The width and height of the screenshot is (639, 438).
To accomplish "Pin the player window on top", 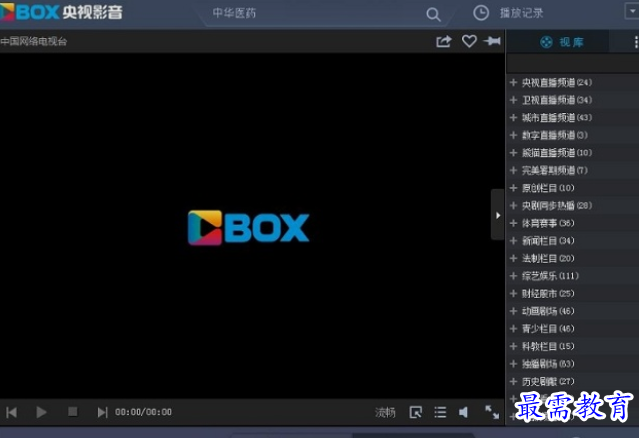I will click(x=492, y=41).
